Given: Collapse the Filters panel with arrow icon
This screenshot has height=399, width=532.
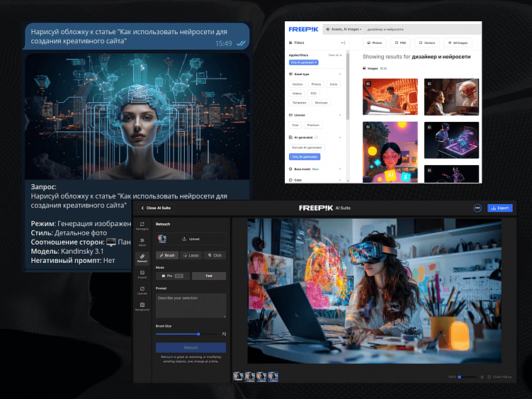Looking at the screenshot, I should click(343, 43).
